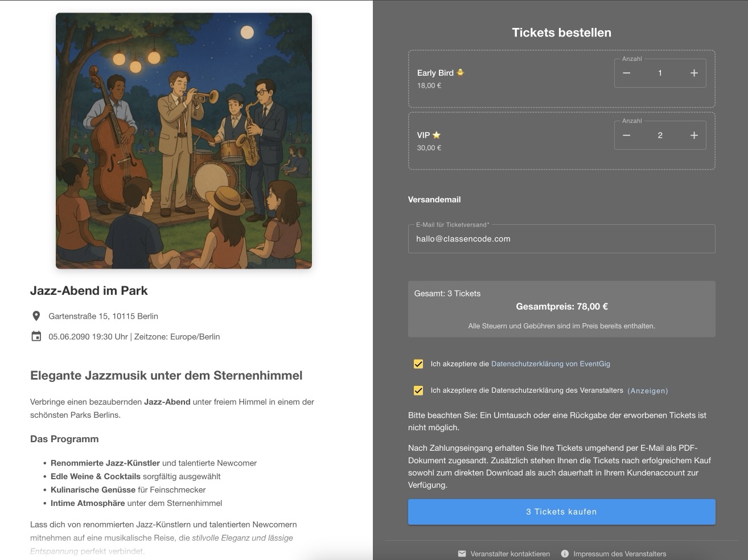This screenshot has height=560, width=748.
Task: Uncheck the organizer's privacy policy checkbox
Action: click(418, 390)
